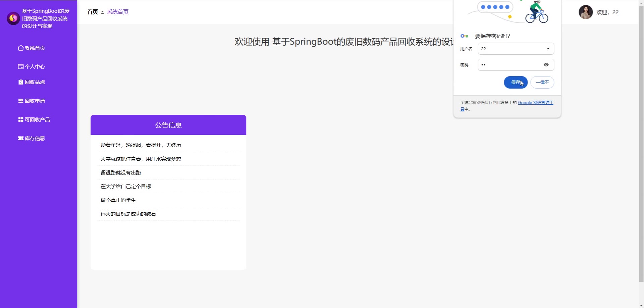Screen dimensions: 644x308
Task: Click the user avatar picture
Action: [x=586, y=12]
